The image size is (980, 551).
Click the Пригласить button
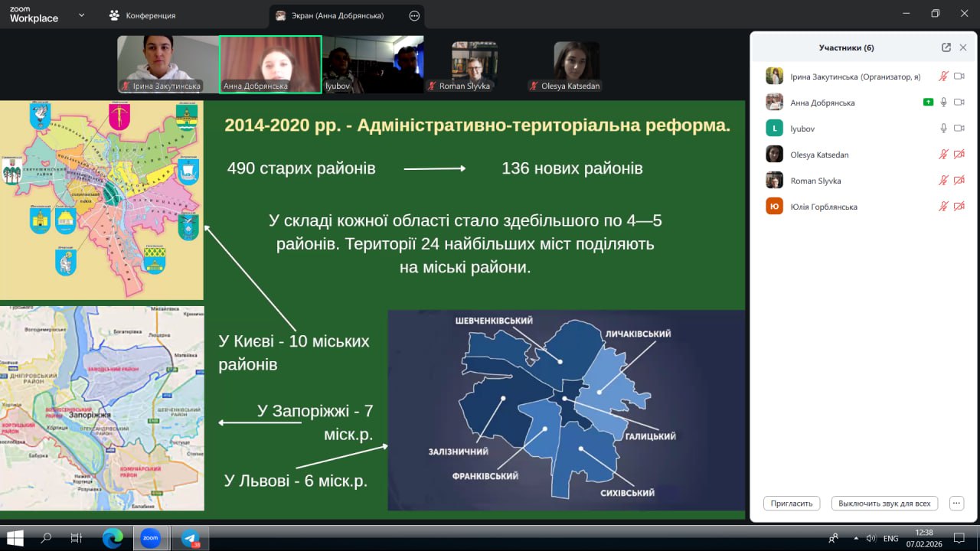coord(792,504)
